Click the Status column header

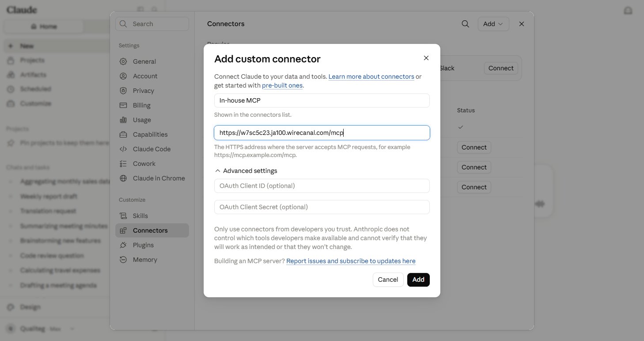[466, 110]
